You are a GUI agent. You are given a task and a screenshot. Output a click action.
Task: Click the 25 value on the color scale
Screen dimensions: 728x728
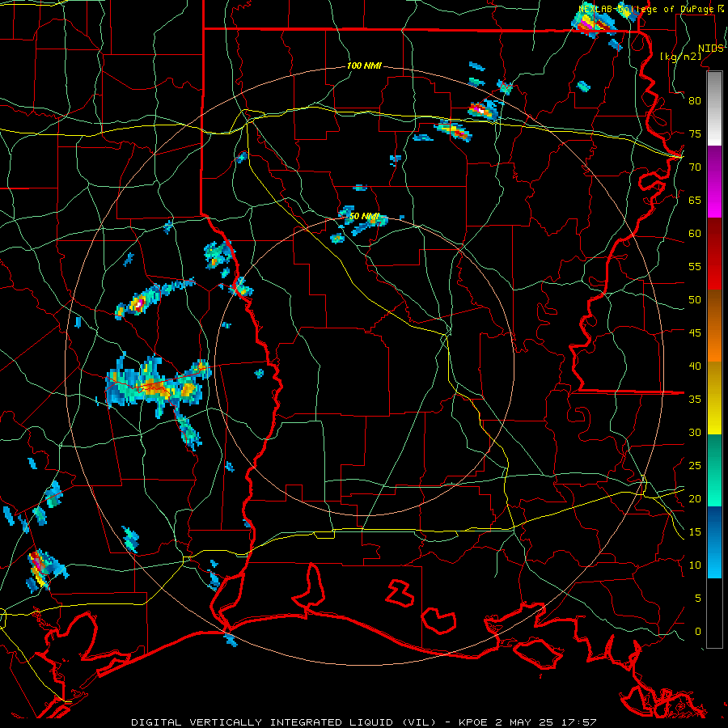click(695, 466)
